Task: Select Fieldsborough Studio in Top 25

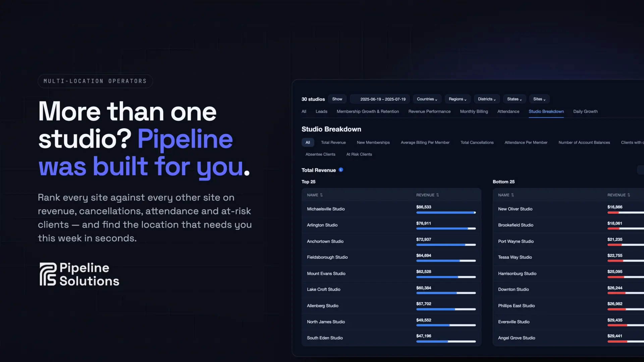Action: click(x=327, y=257)
